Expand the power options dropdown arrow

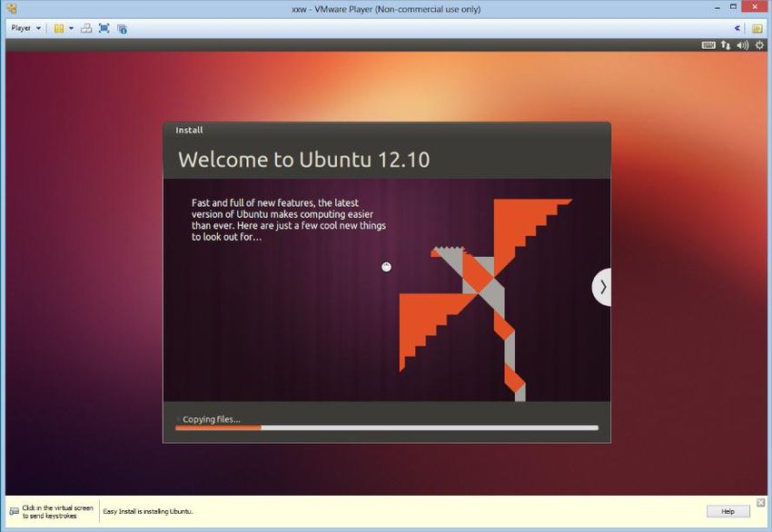point(71,28)
